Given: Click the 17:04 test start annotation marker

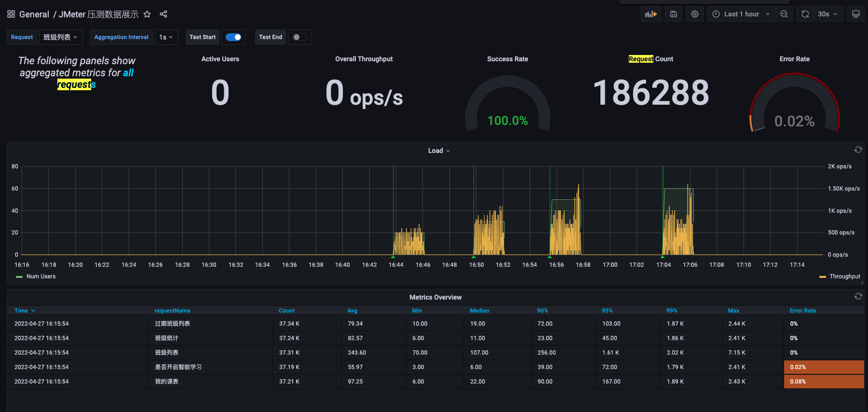Looking at the screenshot, I should click(x=663, y=256).
